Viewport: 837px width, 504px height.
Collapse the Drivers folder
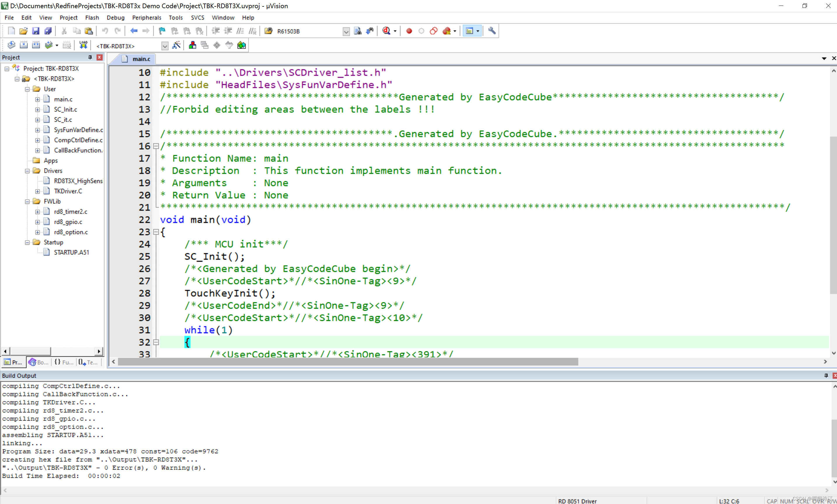[27, 171]
